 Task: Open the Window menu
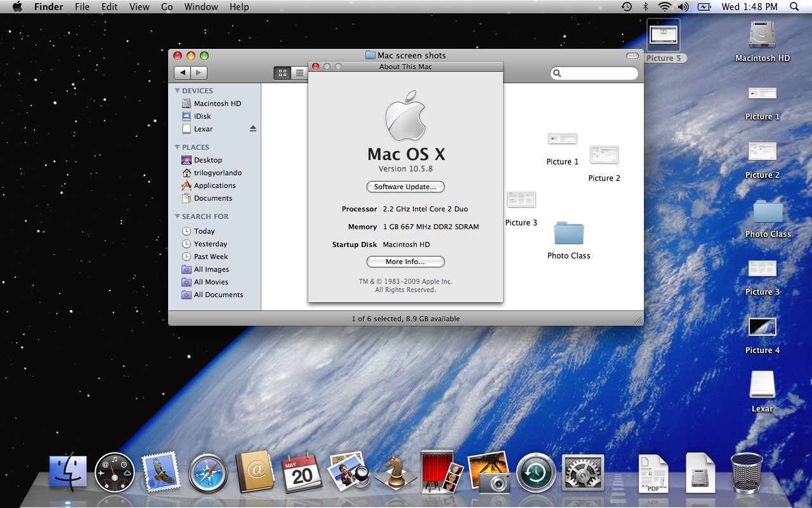200,7
